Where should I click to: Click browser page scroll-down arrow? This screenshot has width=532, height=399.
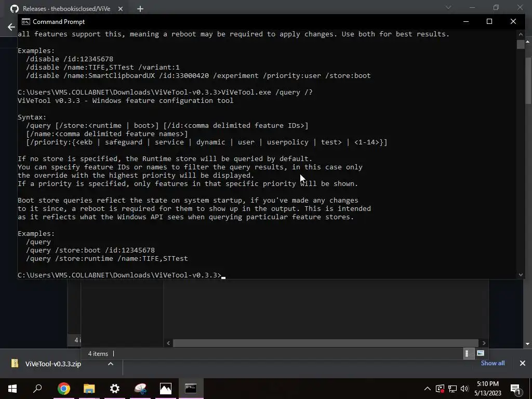(528, 344)
